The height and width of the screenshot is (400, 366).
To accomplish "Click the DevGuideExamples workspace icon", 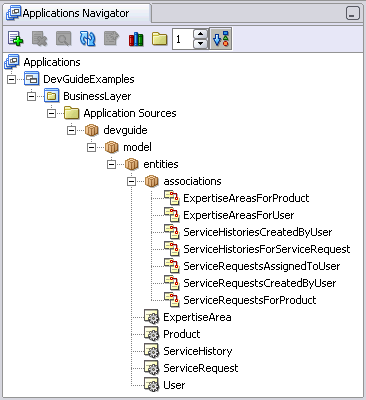I will point(32,79).
